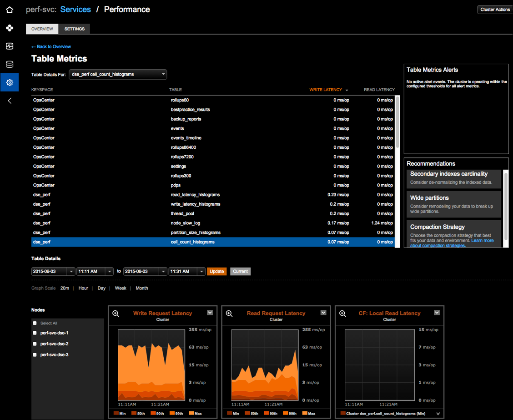Open the activity monitor sidebar icon
Viewport: 513px width, 420px height.
click(x=10, y=46)
